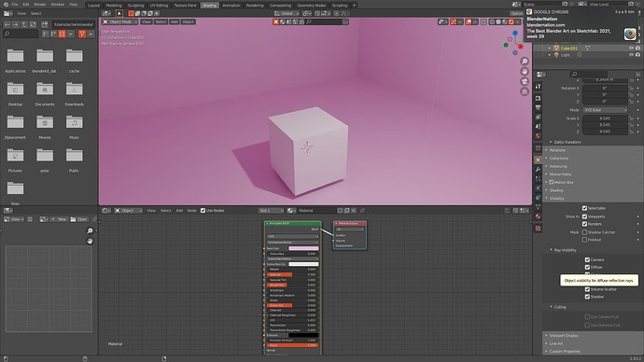Click the New image button
The width and height of the screenshot is (644, 362).
[x=59, y=219]
